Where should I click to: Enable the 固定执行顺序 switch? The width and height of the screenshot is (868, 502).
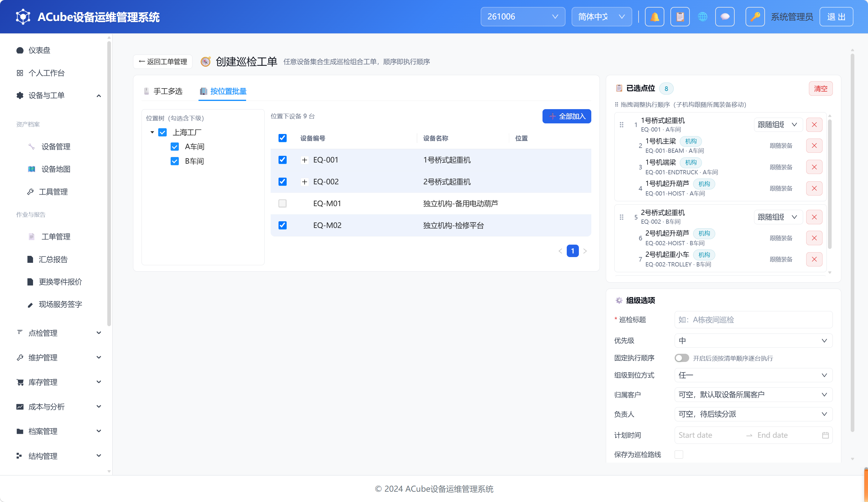pyautogui.click(x=681, y=358)
